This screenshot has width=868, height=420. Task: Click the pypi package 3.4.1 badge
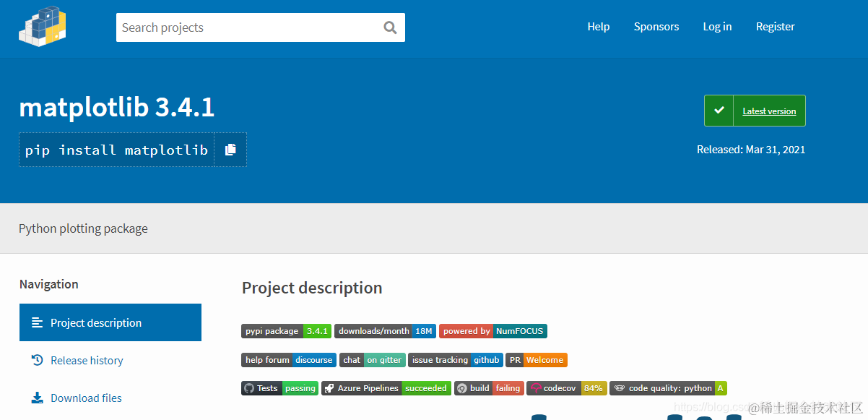click(286, 331)
